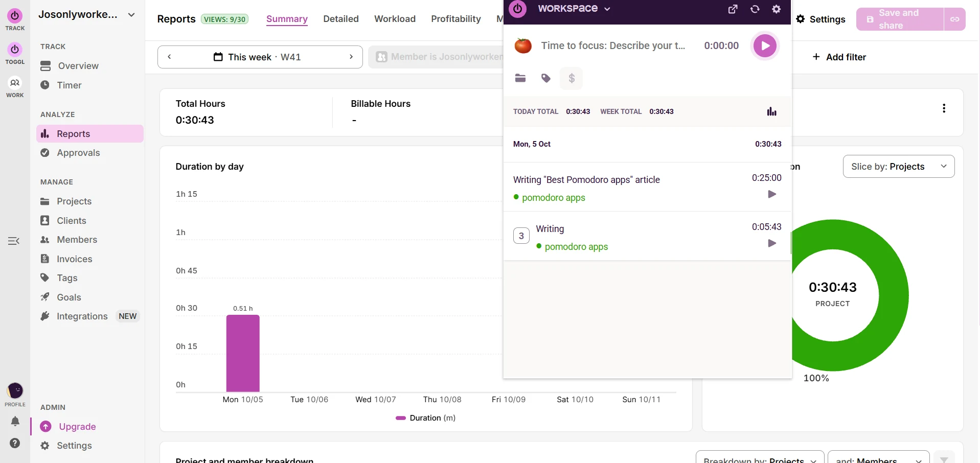980x463 pixels.
Task: Go to next week with right arrow
Action: pyautogui.click(x=351, y=57)
